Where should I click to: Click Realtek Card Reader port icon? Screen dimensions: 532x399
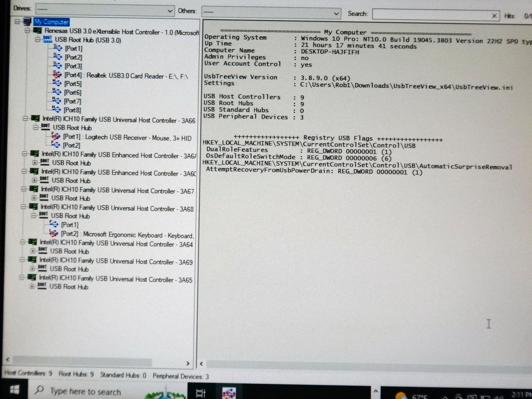point(57,74)
